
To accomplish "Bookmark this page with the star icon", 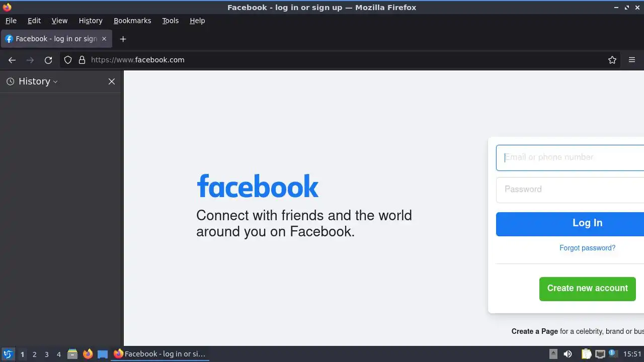I will coord(612,60).
